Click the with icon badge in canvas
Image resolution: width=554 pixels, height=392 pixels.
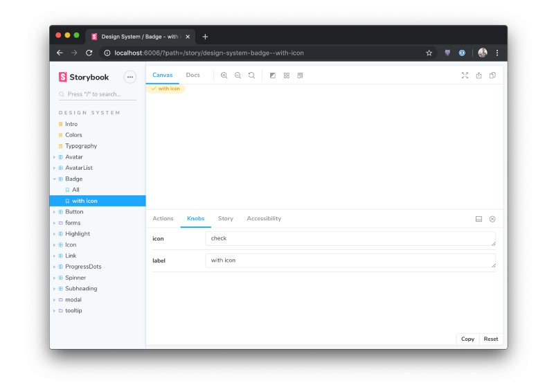[166, 89]
